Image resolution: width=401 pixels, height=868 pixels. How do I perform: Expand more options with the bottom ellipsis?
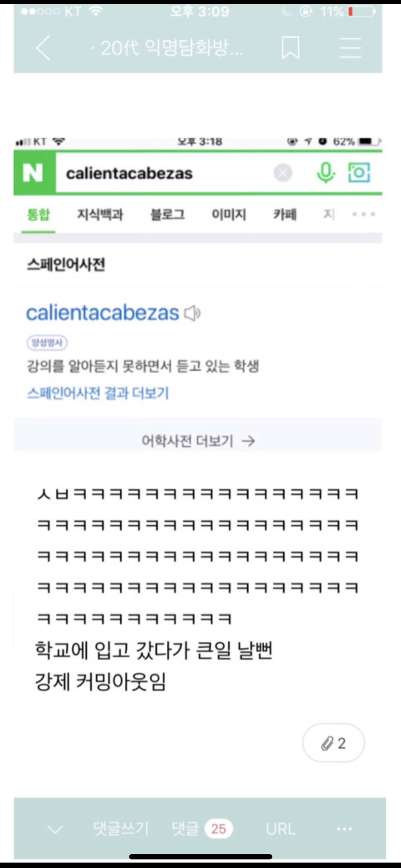click(344, 829)
